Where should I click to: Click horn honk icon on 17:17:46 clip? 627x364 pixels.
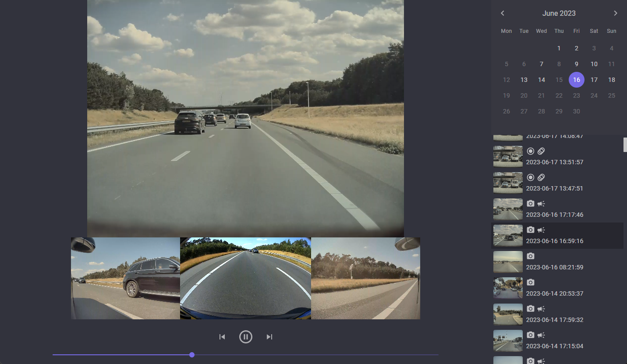click(541, 204)
